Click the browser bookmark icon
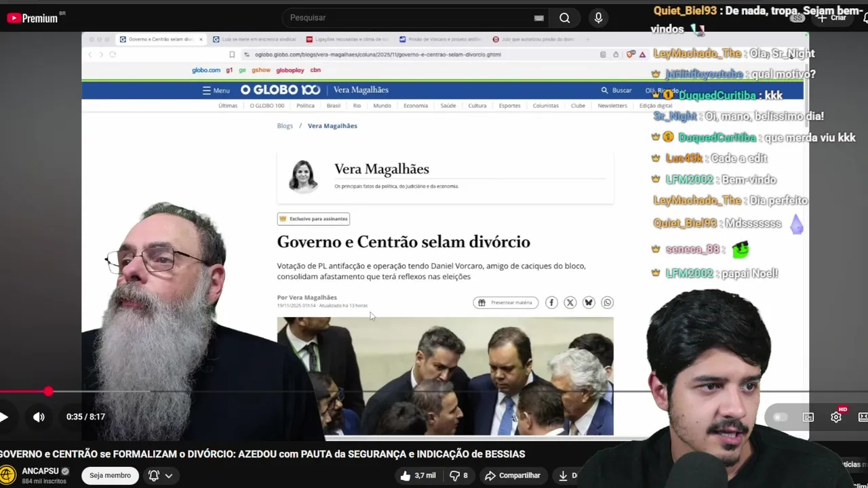Viewport: 868px width, 488px height. click(232, 55)
